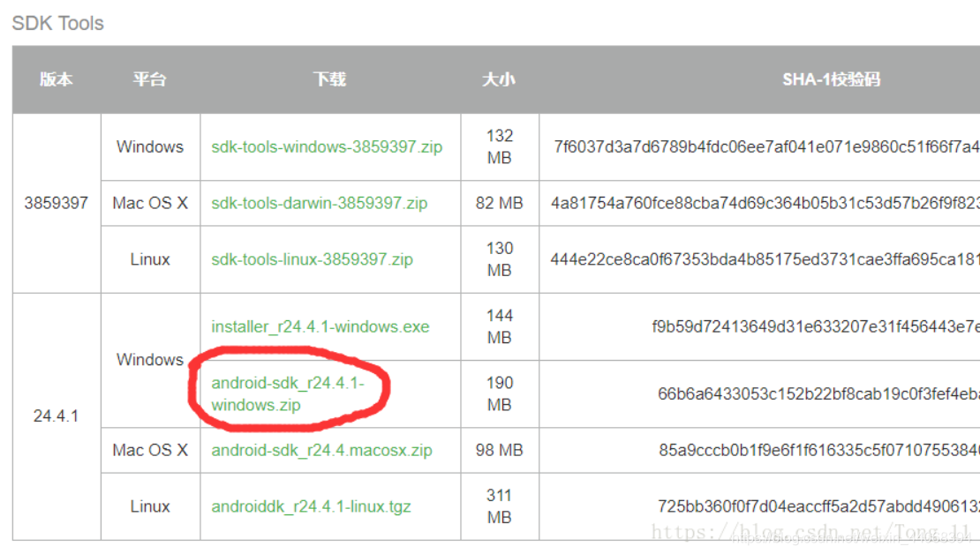Select the 132 MB size cell
This screenshot has width=980, height=554.
click(500, 146)
